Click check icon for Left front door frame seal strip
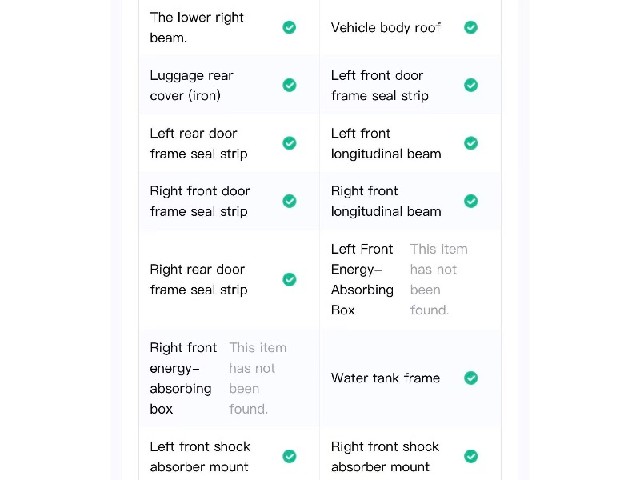 tap(471, 85)
